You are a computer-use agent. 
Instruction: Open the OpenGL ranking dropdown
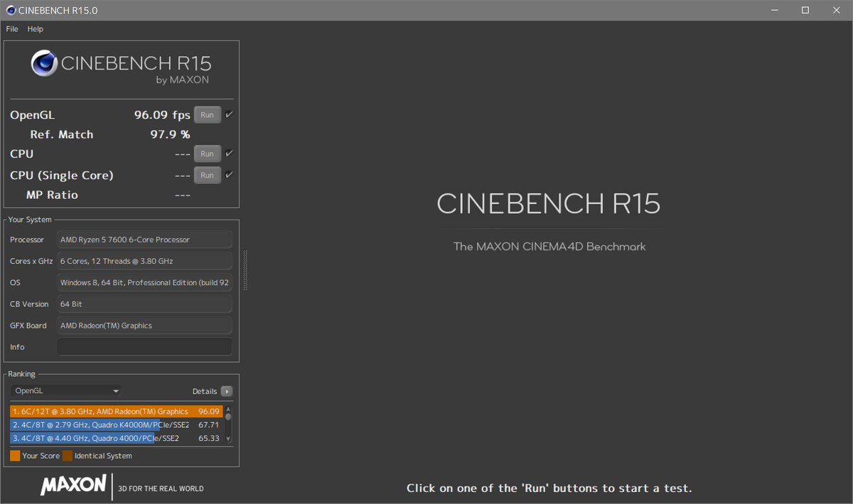[x=67, y=391]
